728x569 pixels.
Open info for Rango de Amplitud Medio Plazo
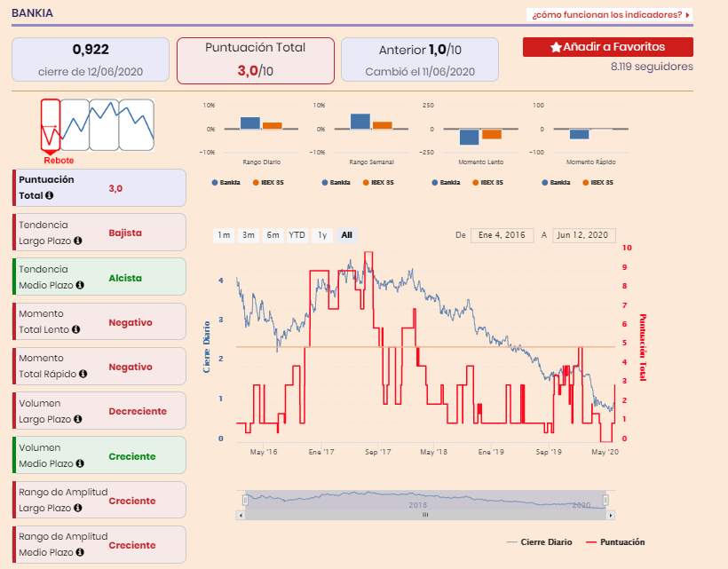(80, 552)
